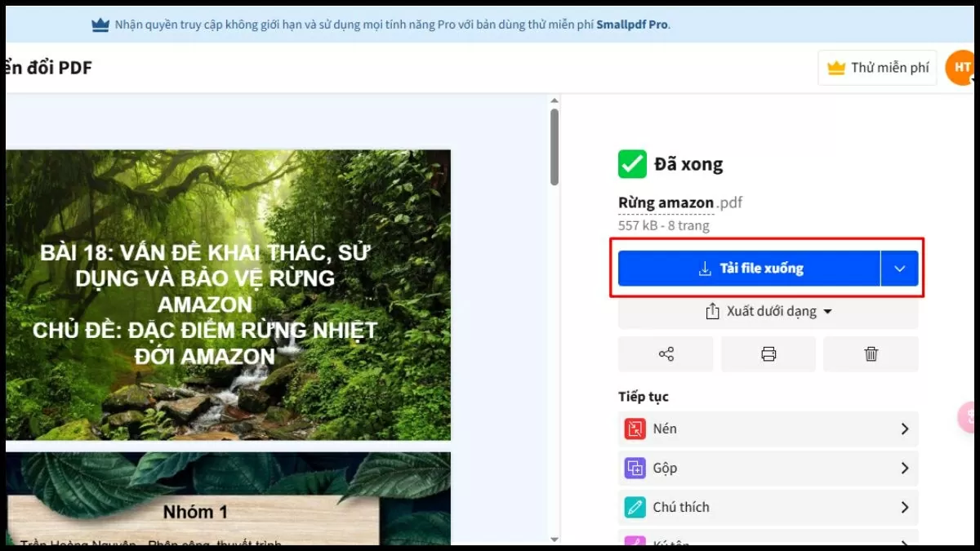Select the print icon

coord(768,353)
